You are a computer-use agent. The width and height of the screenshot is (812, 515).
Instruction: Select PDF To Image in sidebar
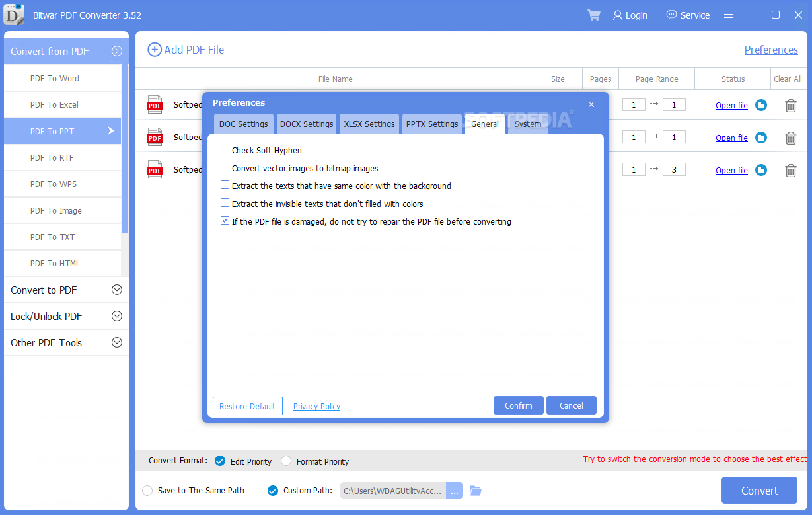click(62, 210)
